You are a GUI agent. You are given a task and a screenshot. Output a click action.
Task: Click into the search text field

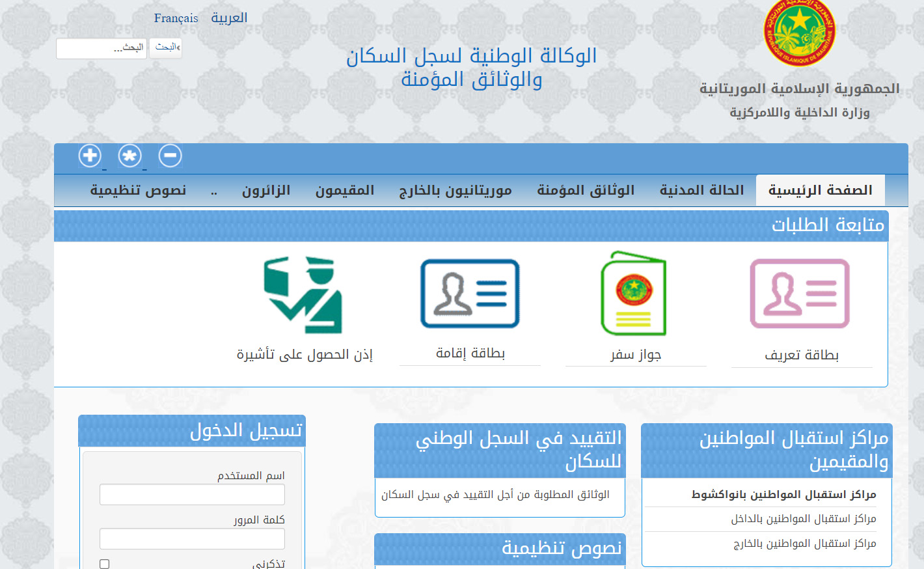[x=101, y=48]
